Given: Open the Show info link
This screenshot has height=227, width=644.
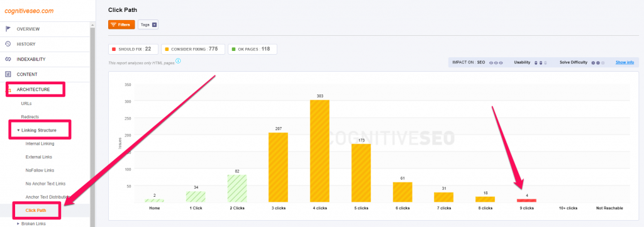Looking at the screenshot, I should coord(625,62).
